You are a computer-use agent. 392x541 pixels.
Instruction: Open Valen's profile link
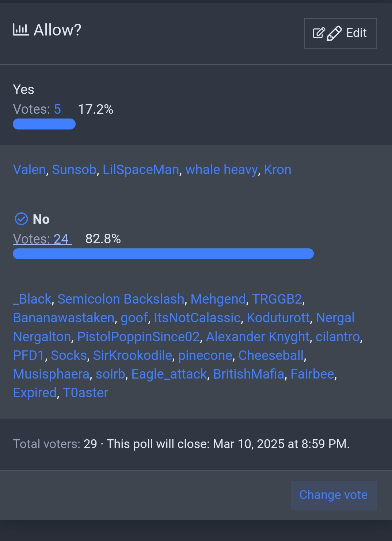tap(29, 170)
